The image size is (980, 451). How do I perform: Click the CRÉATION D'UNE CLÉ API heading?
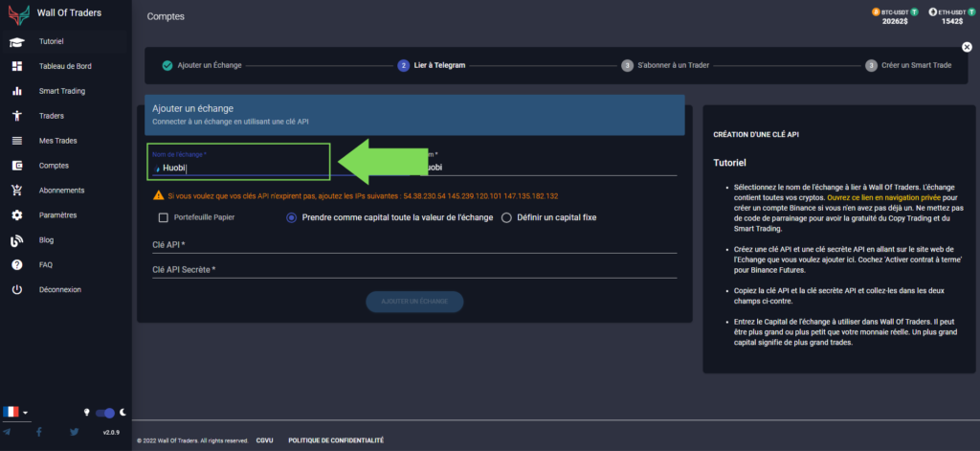click(x=756, y=134)
